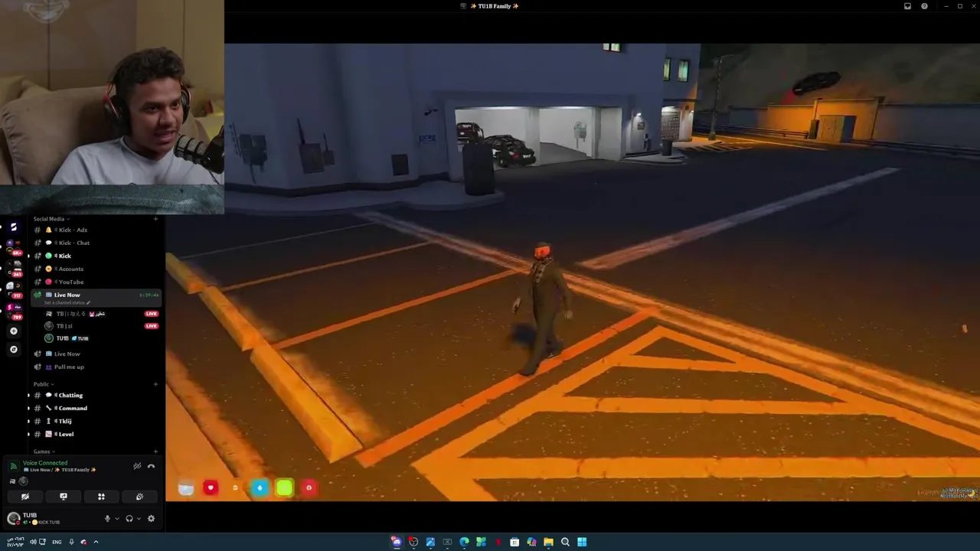Disconnect from voice call

[x=151, y=466]
